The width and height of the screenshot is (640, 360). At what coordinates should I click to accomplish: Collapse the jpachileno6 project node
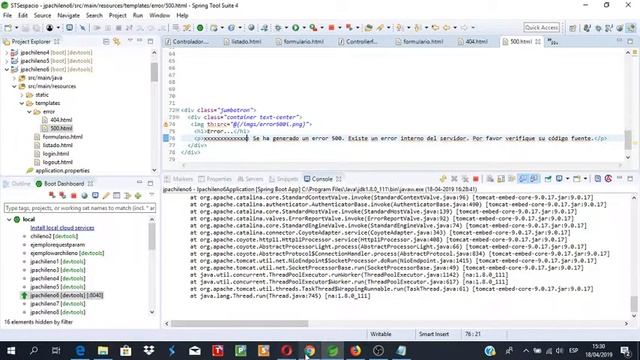coord(7,69)
